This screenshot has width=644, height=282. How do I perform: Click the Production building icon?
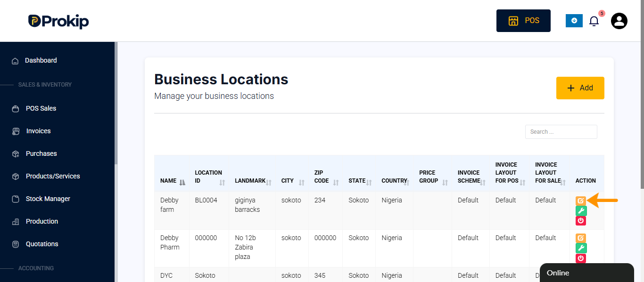[16, 222]
